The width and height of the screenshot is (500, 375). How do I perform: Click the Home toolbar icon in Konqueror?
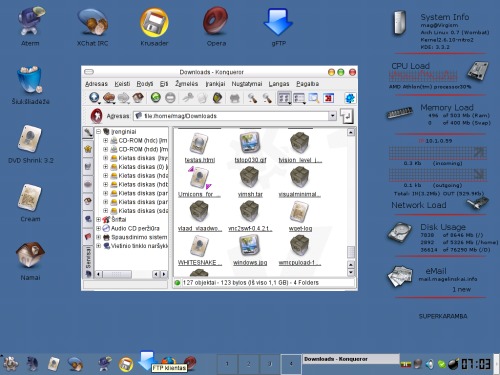click(x=138, y=98)
